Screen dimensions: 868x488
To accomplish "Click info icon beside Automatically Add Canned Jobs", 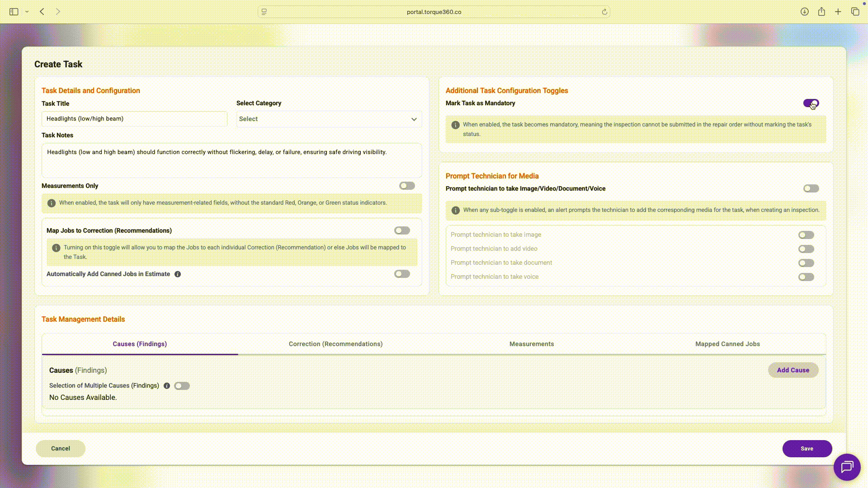I will click(178, 274).
